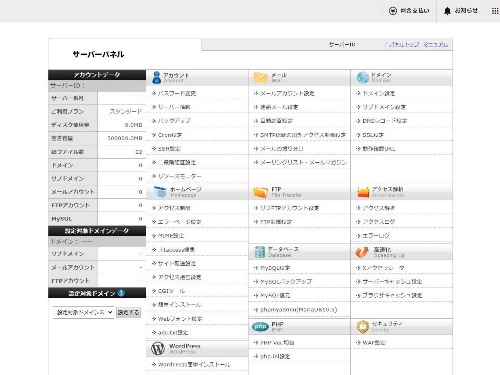This screenshot has width=500, height=375.
Task: Open リソースモニター
Action: click(179, 176)
